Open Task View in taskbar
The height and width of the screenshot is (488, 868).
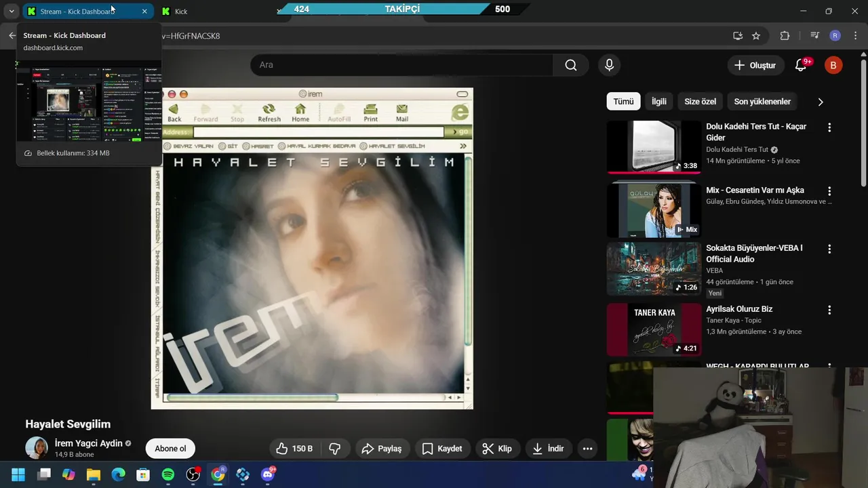tap(44, 474)
